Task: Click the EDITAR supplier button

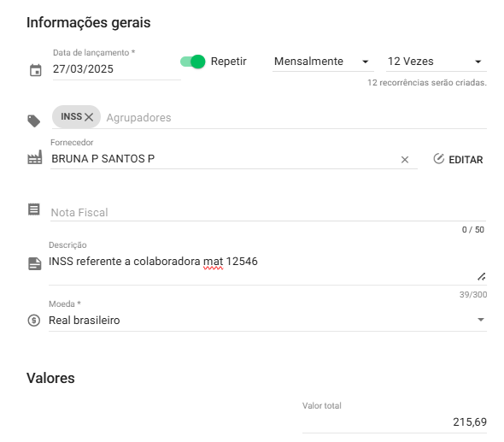Action: point(458,159)
